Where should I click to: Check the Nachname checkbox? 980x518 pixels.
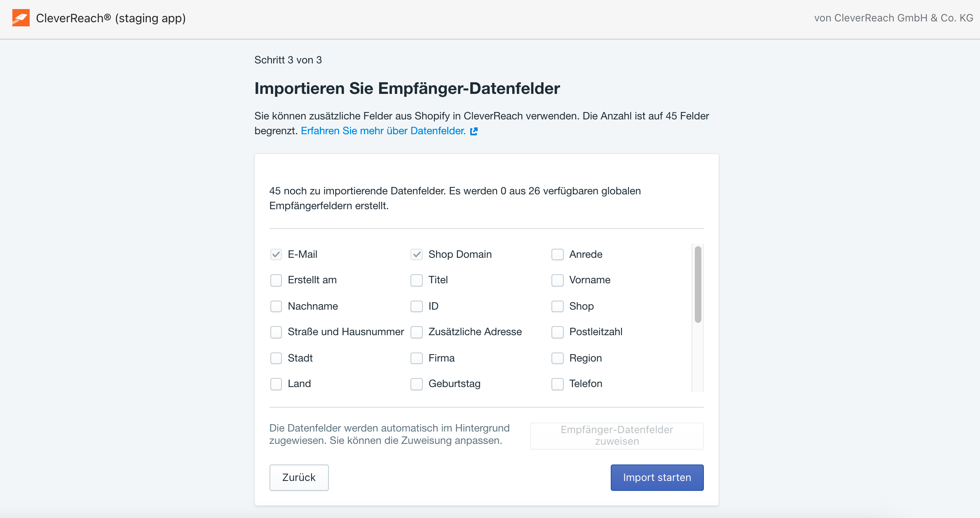[x=276, y=306]
